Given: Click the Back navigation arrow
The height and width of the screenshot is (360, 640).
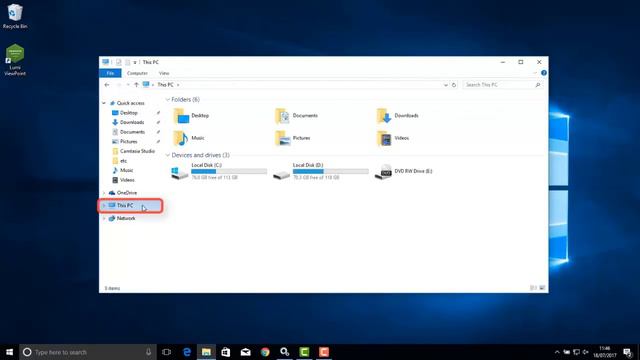Looking at the screenshot, I should (107, 85).
